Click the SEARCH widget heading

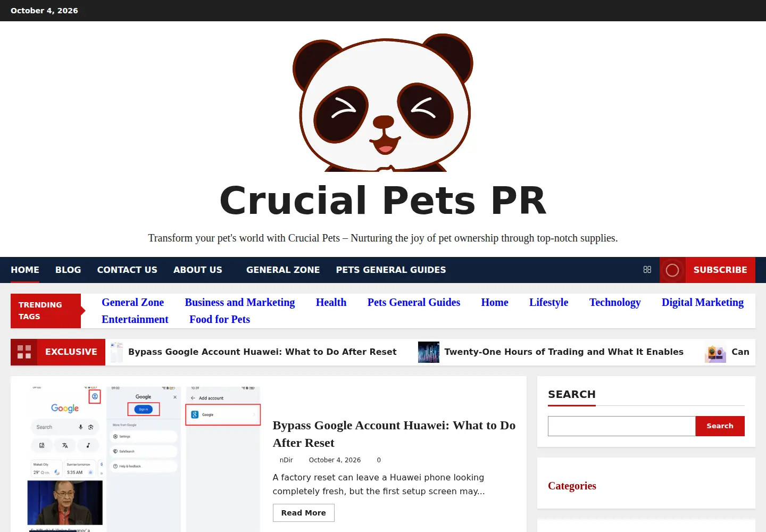pos(572,394)
